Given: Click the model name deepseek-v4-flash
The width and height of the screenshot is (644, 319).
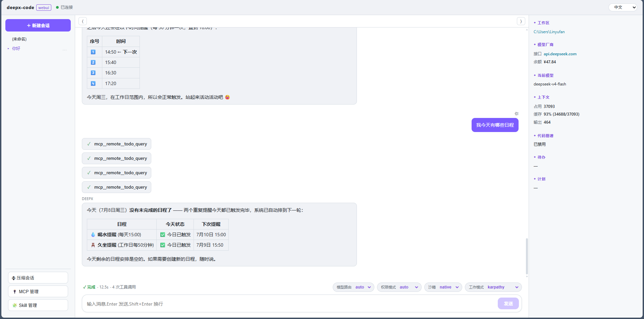Looking at the screenshot, I should pos(550,84).
